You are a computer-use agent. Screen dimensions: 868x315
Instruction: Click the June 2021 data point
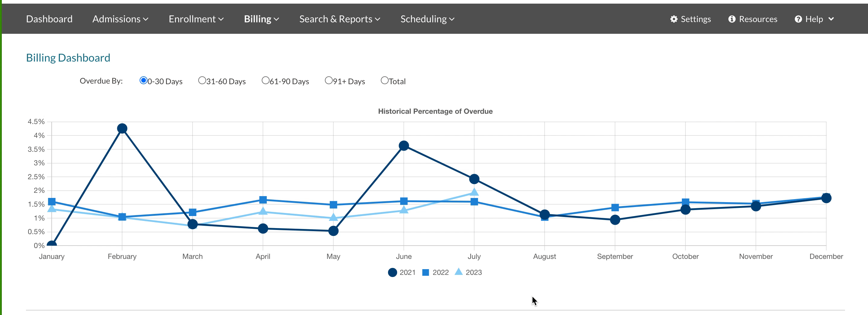coord(404,146)
